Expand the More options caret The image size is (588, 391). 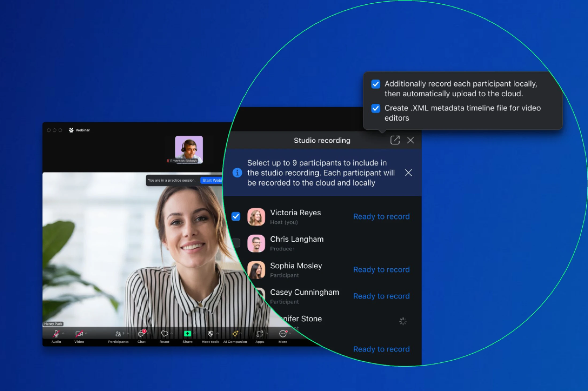(290, 333)
